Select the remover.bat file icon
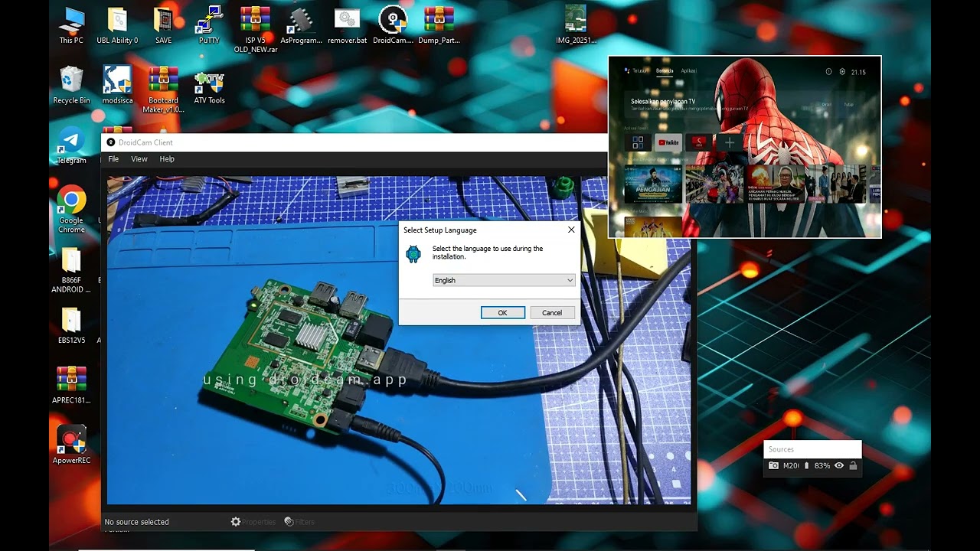The image size is (980, 551). pyautogui.click(x=347, y=25)
